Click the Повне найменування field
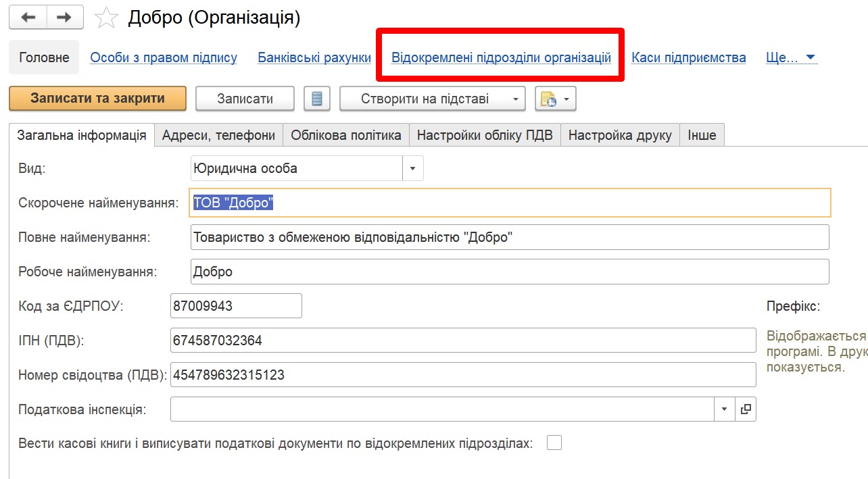868x479 pixels. point(510,237)
